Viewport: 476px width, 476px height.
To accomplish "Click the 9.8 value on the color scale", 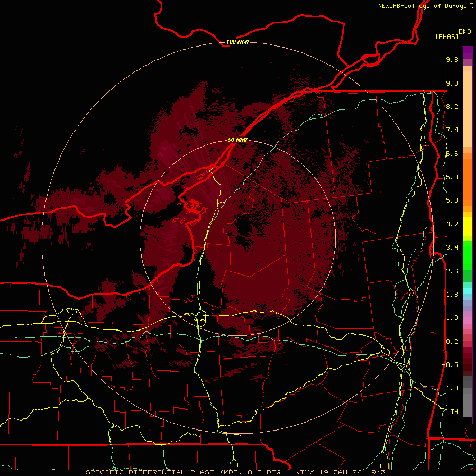I will (x=452, y=59).
